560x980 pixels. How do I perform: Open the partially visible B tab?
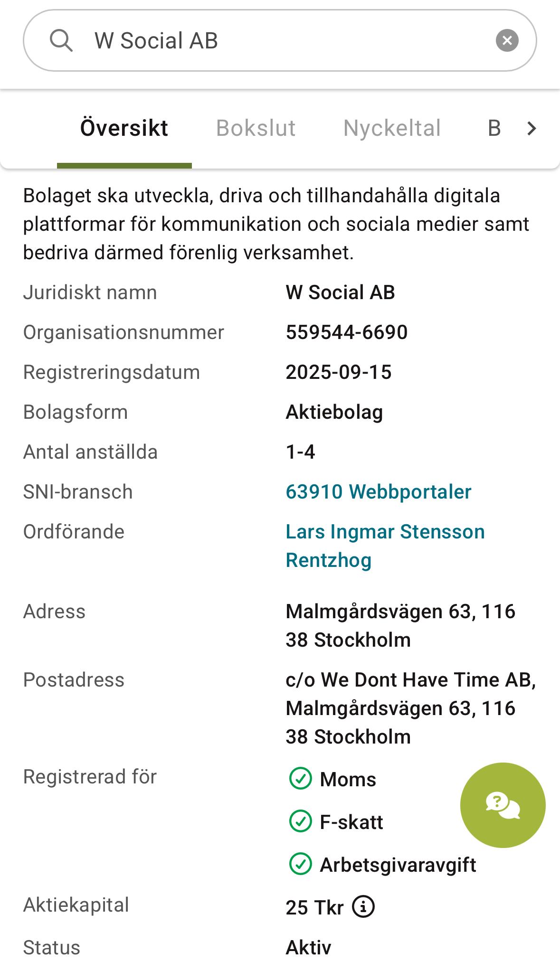[494, 128]
